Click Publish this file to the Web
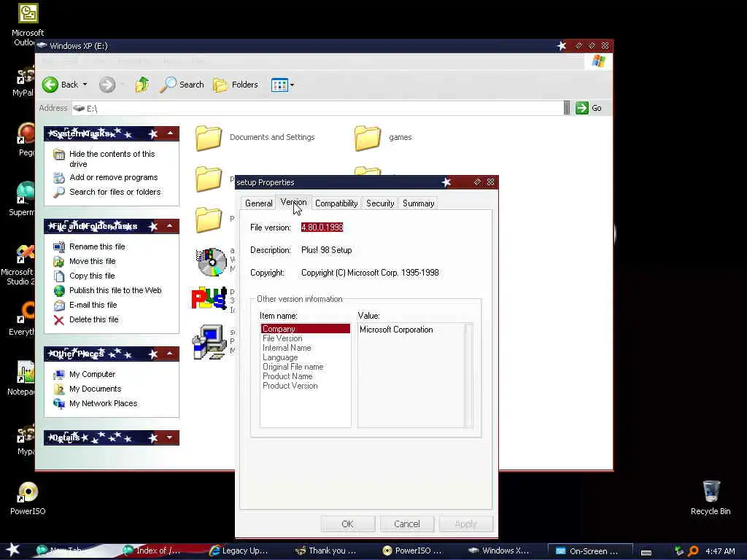 [x=115, y=290]
